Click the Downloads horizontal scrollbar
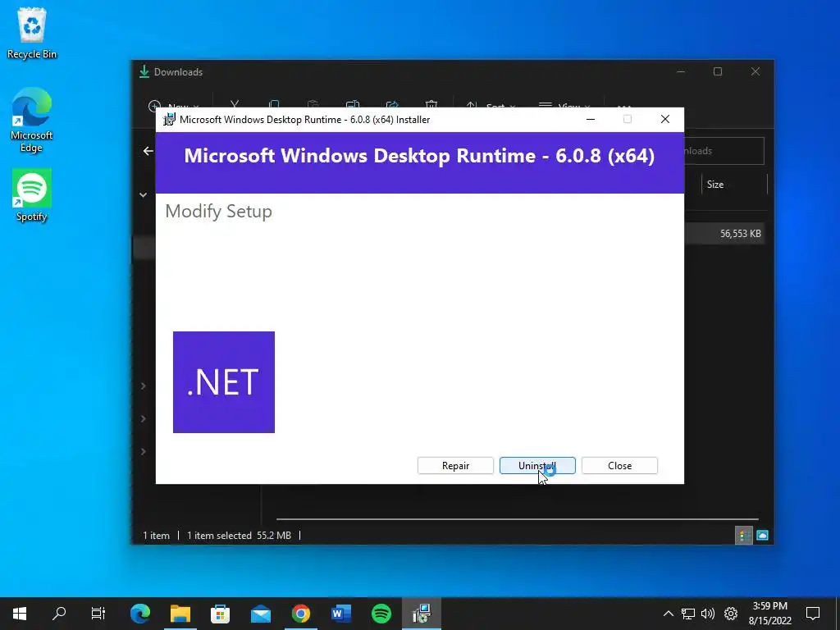Viewport: 840px width, 630px height. tap(517, 519)
